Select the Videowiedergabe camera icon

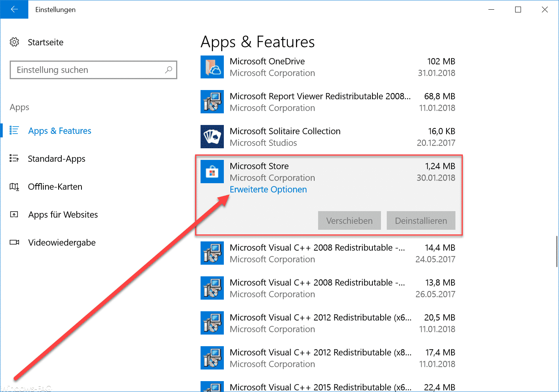[14, 242]
